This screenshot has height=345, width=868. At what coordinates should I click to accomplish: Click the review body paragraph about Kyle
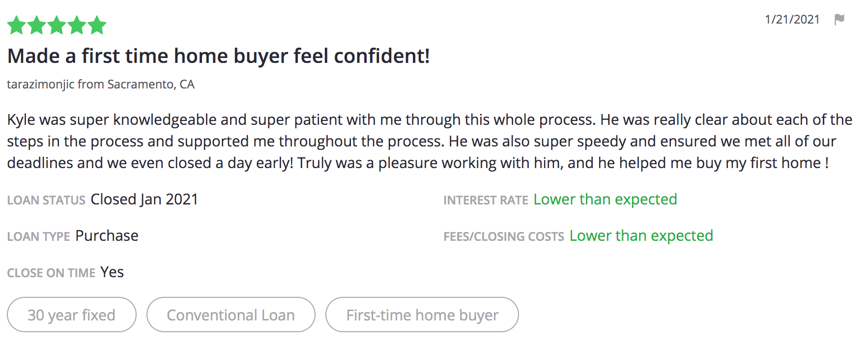point(430,141)
